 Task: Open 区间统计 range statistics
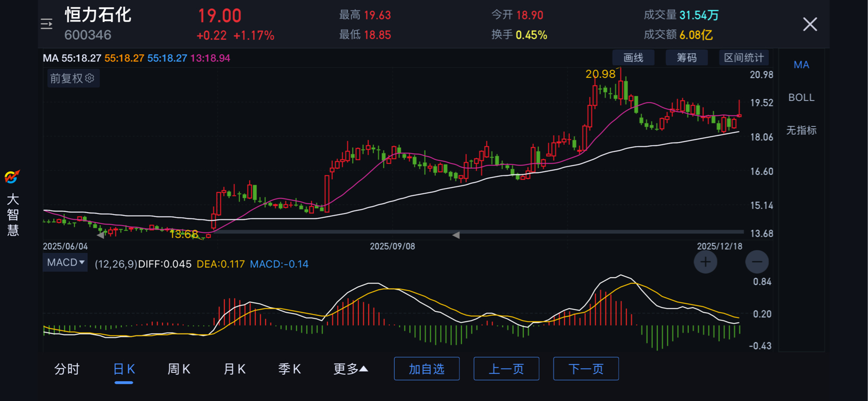[x=744, y=58]
